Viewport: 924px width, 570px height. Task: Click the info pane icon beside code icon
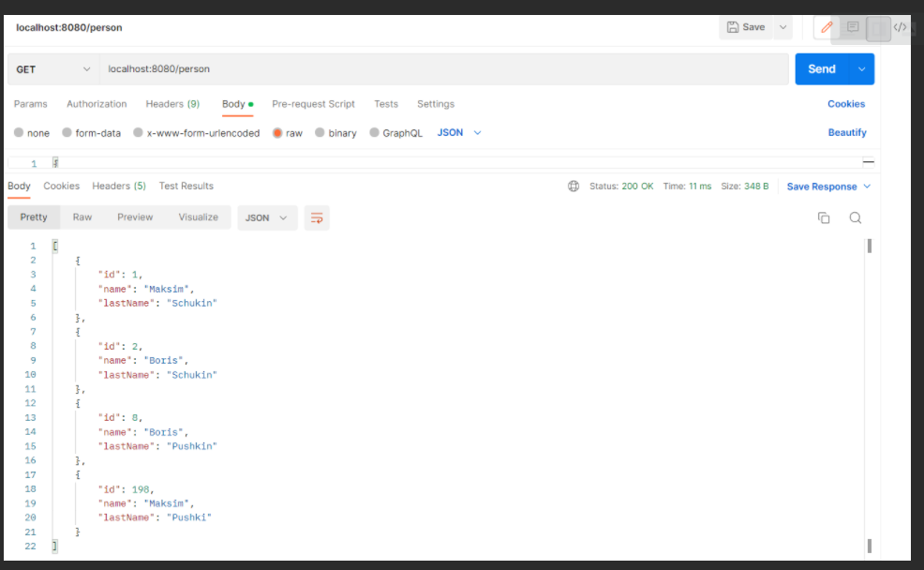[878, 27]
